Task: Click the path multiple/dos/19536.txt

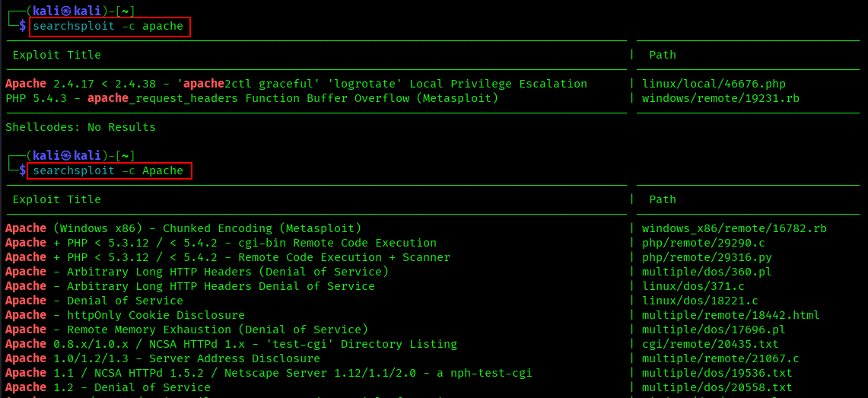Action: click(x=717, y=373)
